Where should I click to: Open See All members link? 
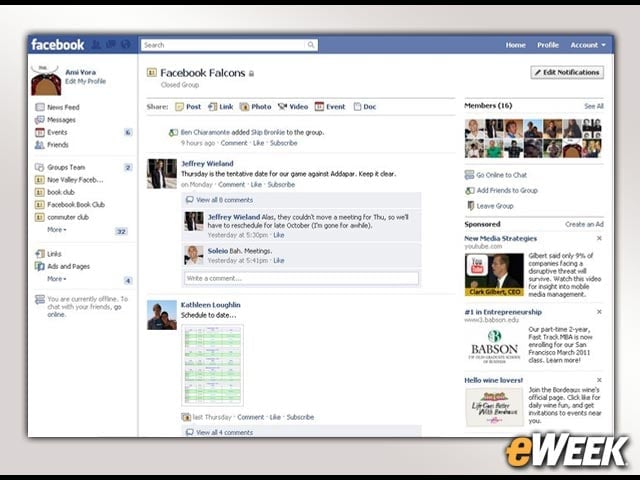(x=593, y=106)
